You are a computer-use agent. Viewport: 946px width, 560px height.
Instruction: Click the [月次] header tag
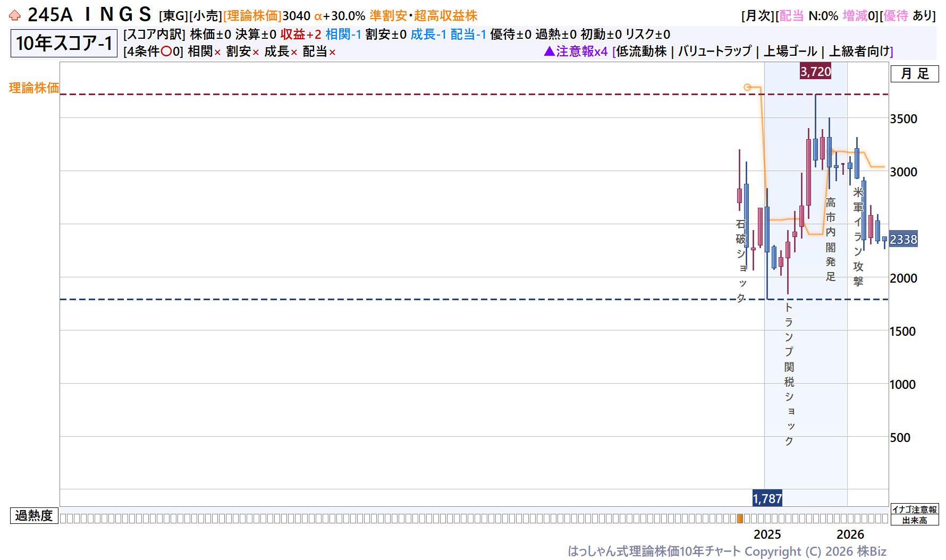[x=758, y=16]
